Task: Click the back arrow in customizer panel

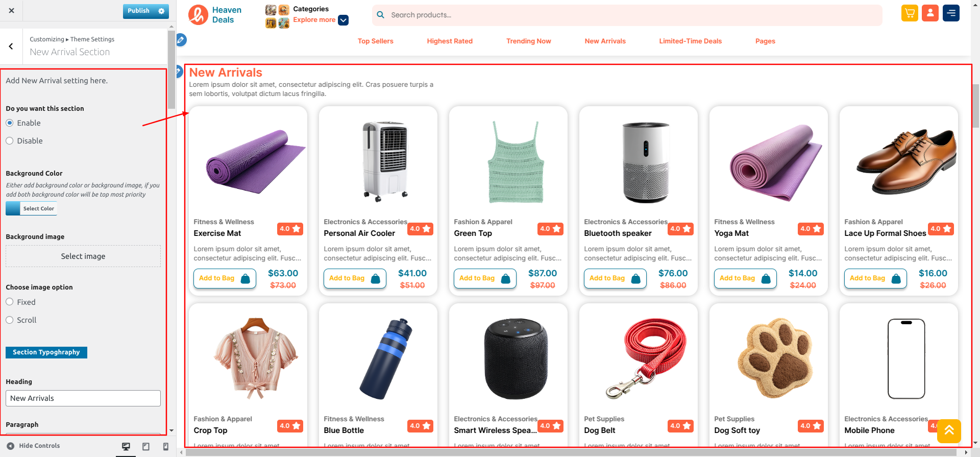Action: 11,46
